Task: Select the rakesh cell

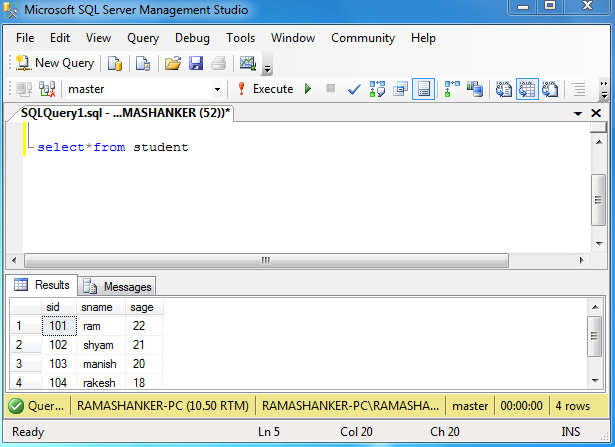Action: point(101,382)
